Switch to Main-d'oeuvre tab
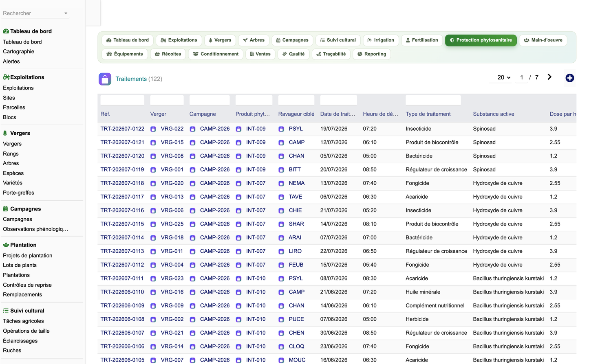589x364 pixels. (x=543, y=40)
